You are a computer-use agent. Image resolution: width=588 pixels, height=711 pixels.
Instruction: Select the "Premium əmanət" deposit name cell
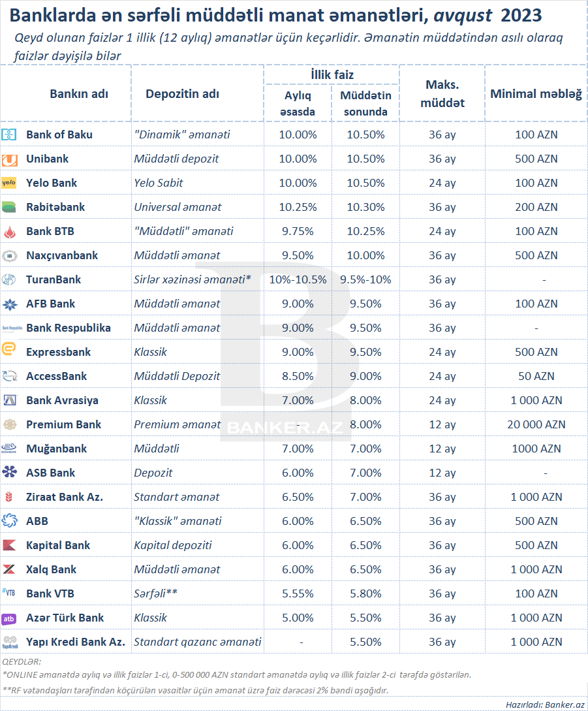tap(177, 424)
